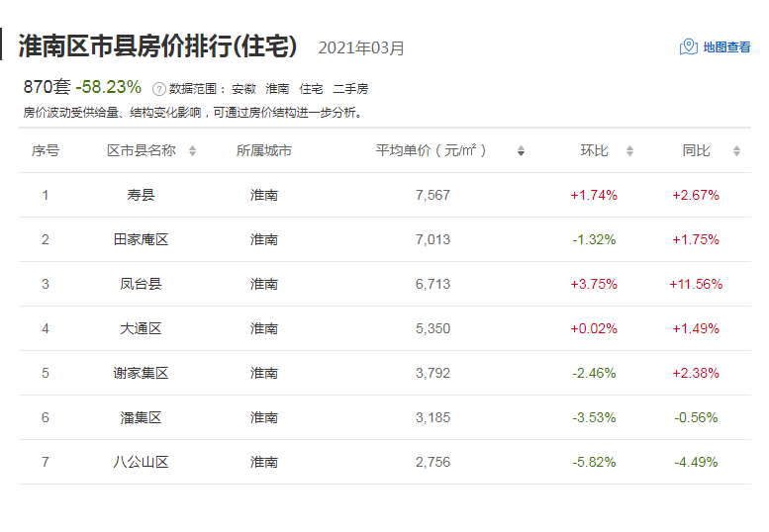Click the 同比 value +11.56%

click(696, 284)
